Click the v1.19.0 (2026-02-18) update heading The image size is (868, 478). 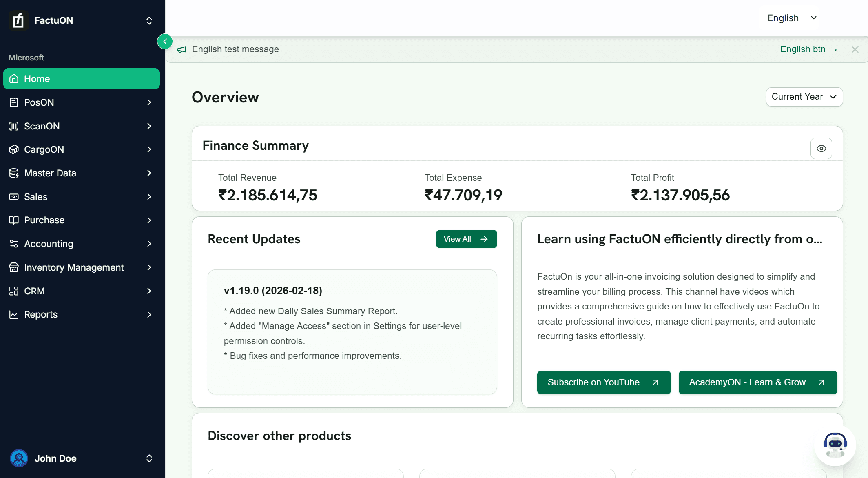pos(273,291)
